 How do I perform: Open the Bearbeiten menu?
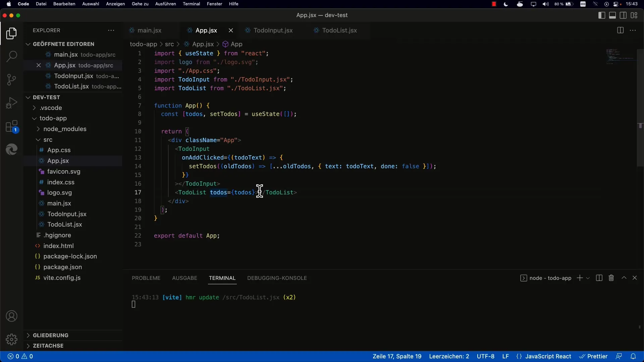click(x=64, y=4)
